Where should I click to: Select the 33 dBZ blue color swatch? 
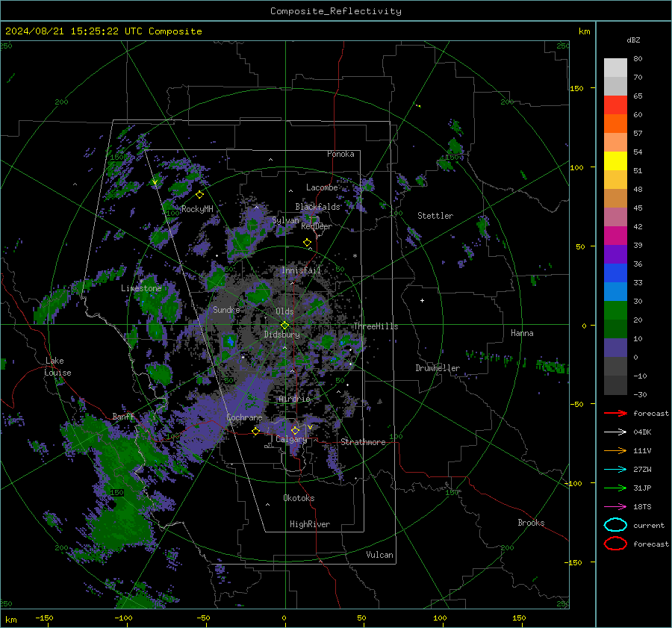tap(615, 291)
